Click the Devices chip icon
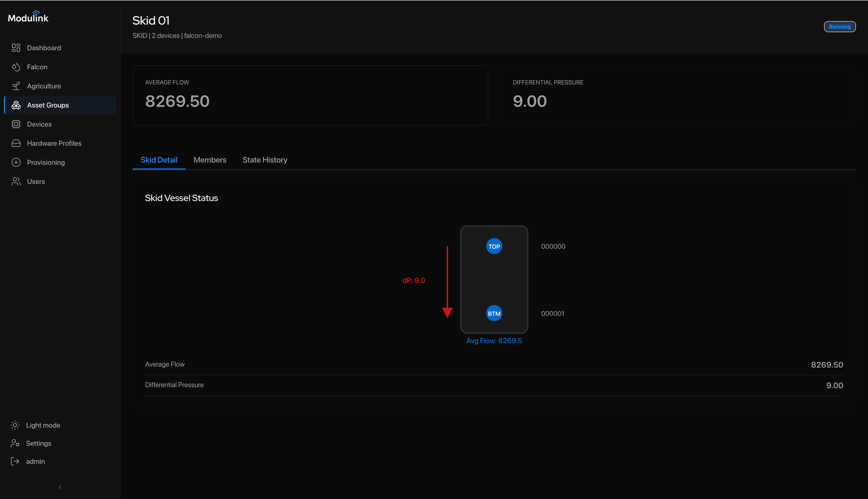The height and width of the screenshot is (499, 868). tap(16, 124)
